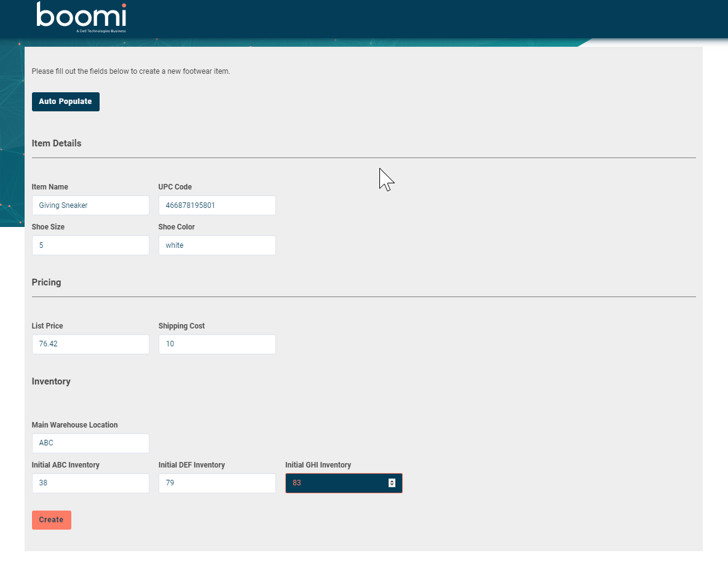Screen dimensions: 728x561
Task: Focus the Initial DEF Inventory input
Action: point(217,483)
